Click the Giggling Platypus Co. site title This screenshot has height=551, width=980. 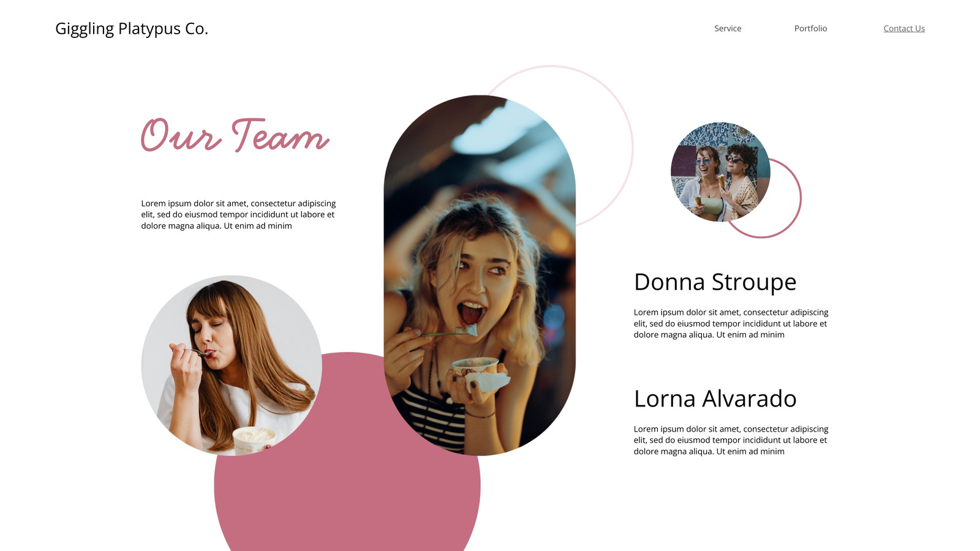click(132, 29)
